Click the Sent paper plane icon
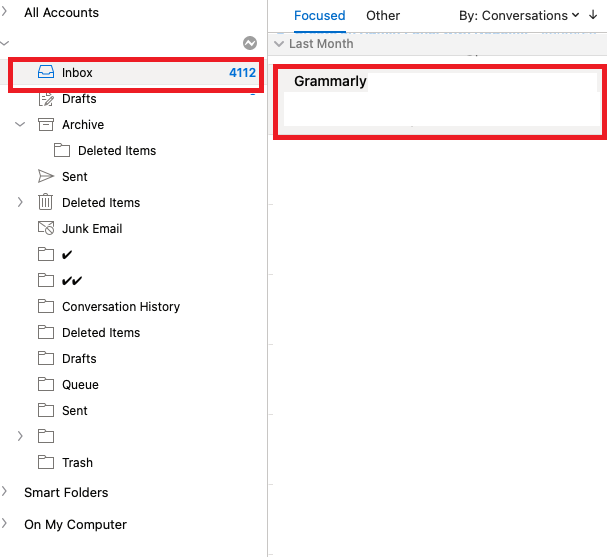607x557 pixels. 46,177
